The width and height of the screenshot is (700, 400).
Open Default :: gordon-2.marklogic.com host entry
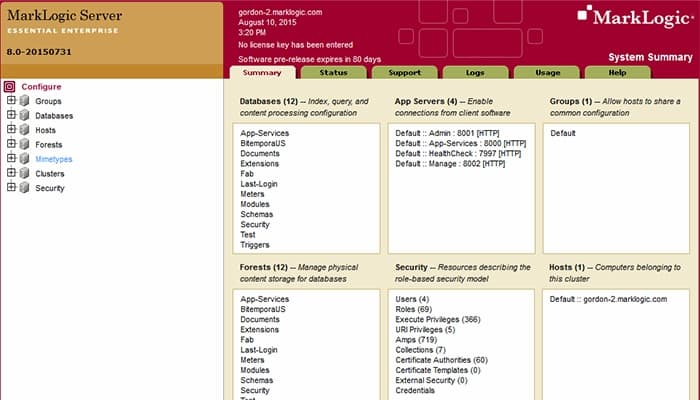pos(608,299)
